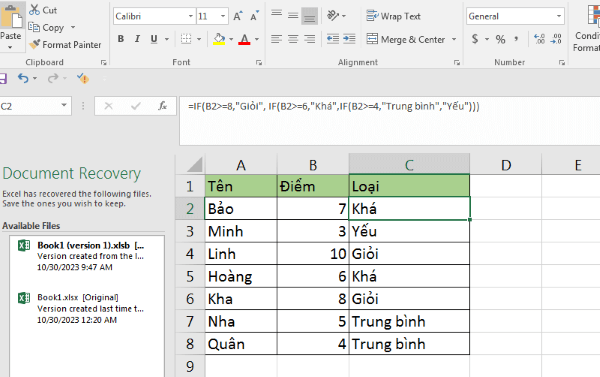Click Accounting dollar format icon
Image resolution: width=600 pixels, height=377 pixels.
475,39
